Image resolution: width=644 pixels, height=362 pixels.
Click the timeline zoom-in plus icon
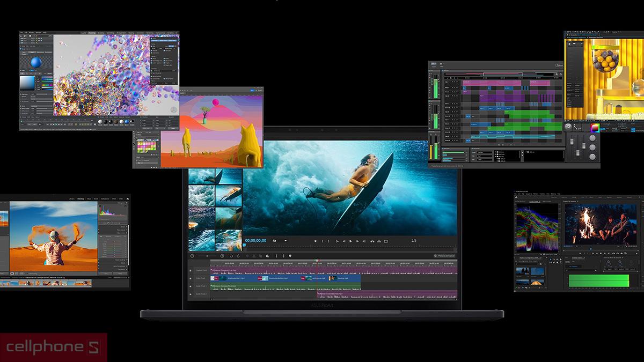[222, 256]
